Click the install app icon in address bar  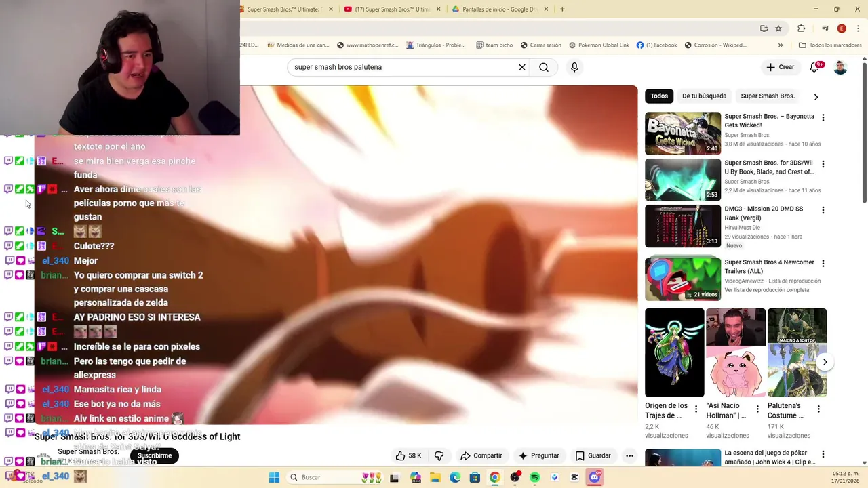764,28
